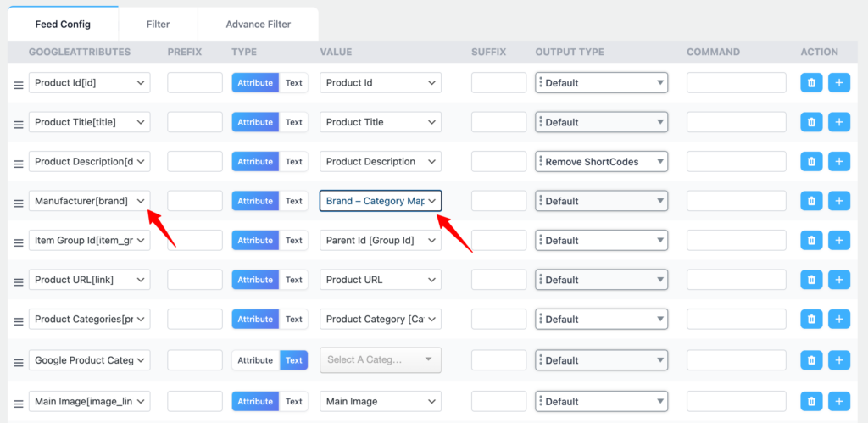The width and height of the screenshot is (868, 423).
Task: Open Remove ShortCodes output type dropdown
Action: click(x=602, y=162)
